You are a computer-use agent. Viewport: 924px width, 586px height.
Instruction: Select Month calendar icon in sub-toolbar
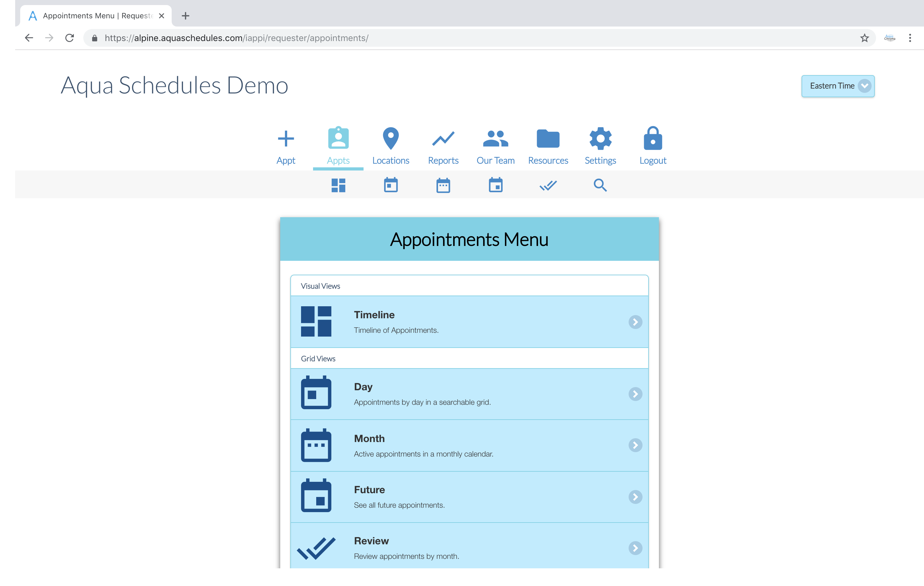tap(443, 185)
